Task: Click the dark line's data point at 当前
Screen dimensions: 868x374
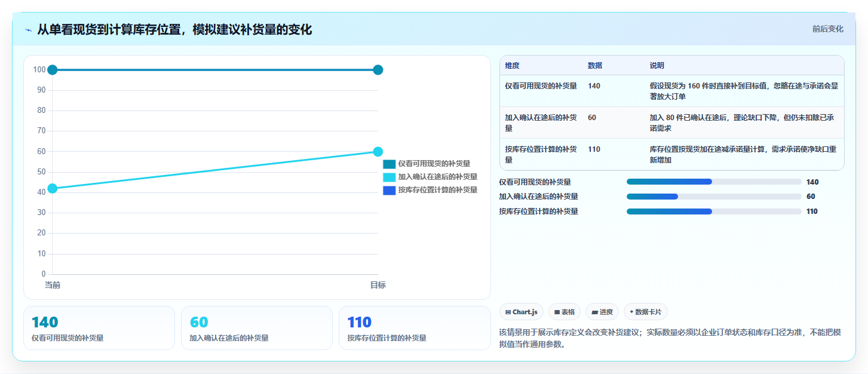Action: pos(53,70)
